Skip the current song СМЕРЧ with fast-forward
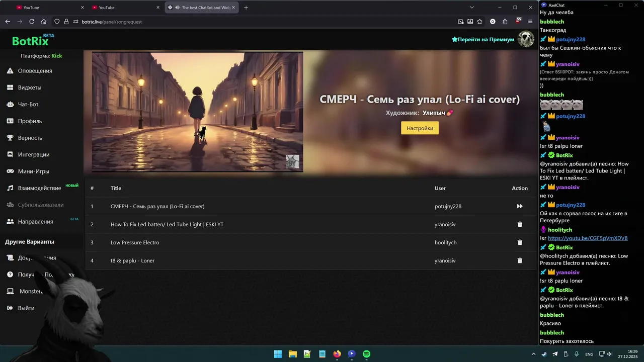The image size is (644, 362). point(520,206)
